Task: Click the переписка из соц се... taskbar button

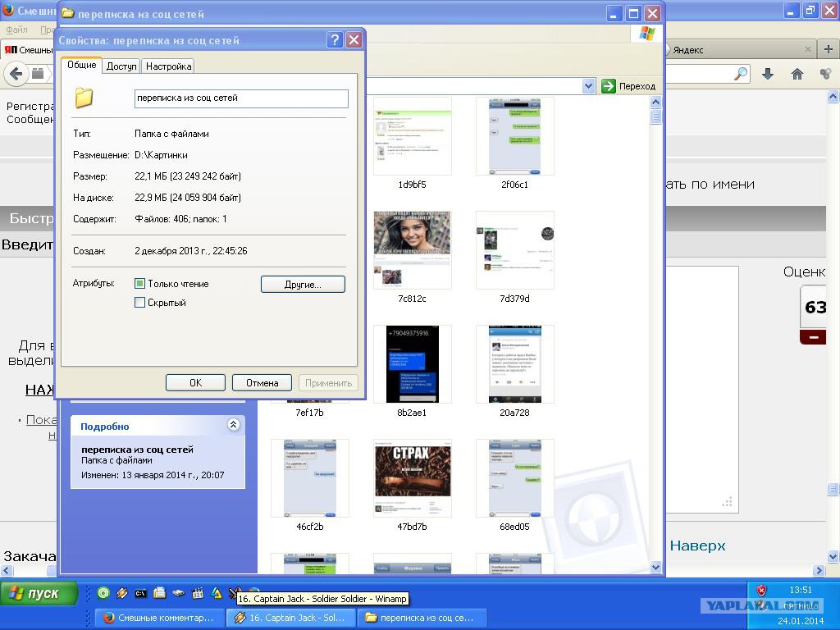Action: tap(422, 618)
